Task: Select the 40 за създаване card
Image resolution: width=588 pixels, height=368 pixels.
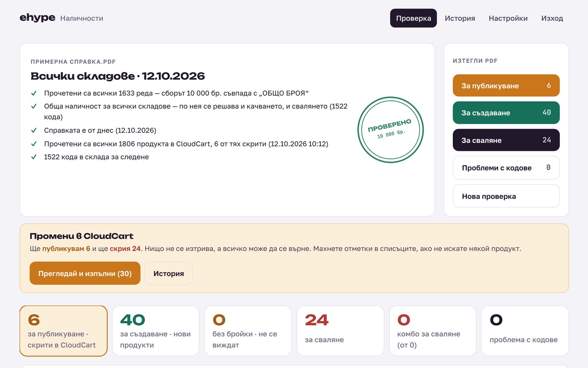Action: coord(155,331)
